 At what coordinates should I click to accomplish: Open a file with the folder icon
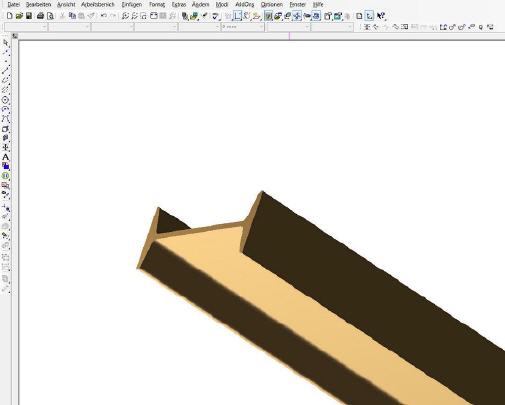pos(19,16)
